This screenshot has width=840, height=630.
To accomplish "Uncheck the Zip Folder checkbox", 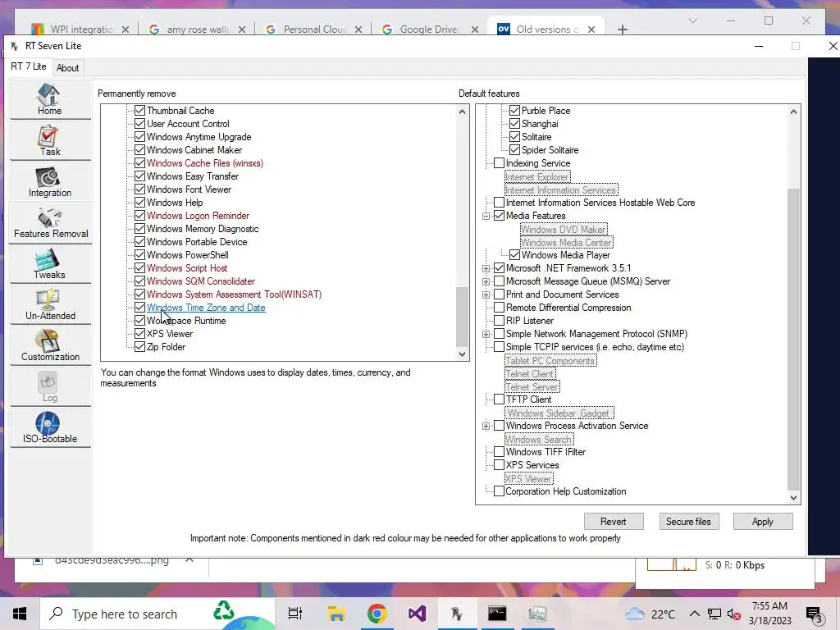I will tap(139, 347).
